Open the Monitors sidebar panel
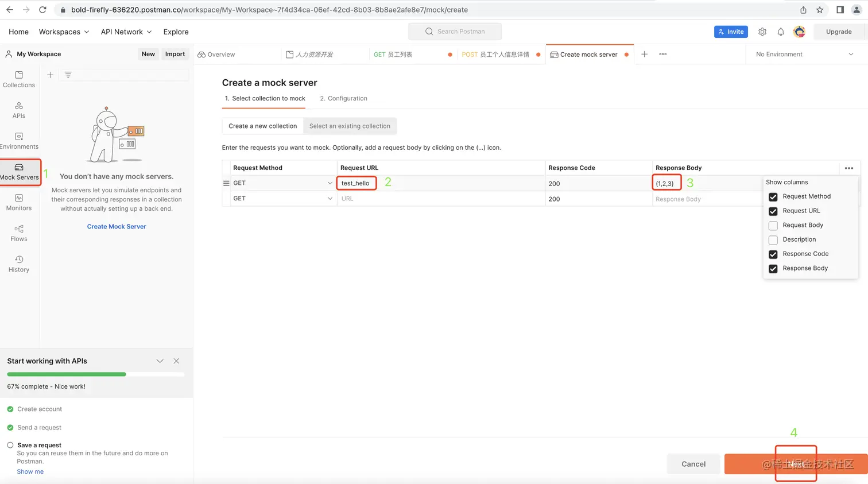868x484 pixels. [19, 203]
